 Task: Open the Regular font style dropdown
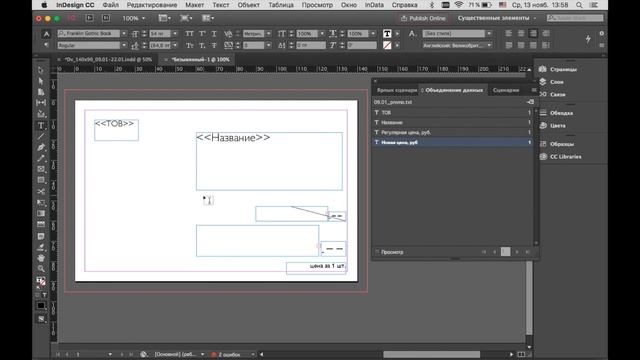click(x=123, y=45)
